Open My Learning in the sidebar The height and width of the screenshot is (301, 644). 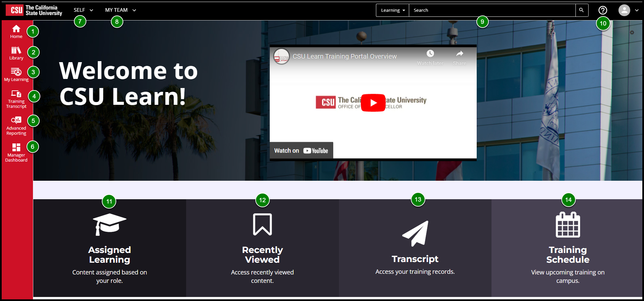pyautogui.click(x=16, y=74)
